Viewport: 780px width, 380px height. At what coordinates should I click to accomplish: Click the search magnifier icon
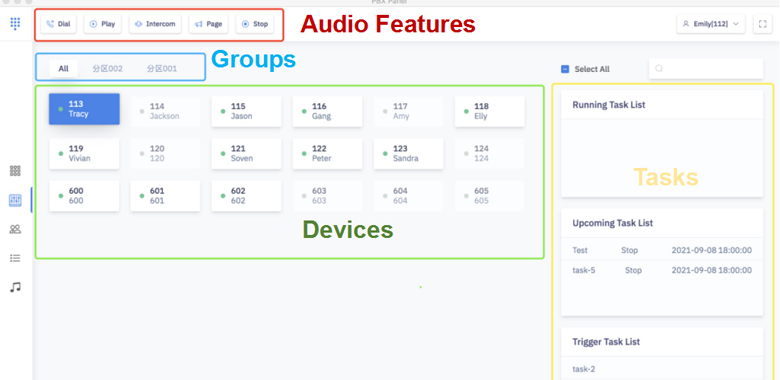point(659,69)
